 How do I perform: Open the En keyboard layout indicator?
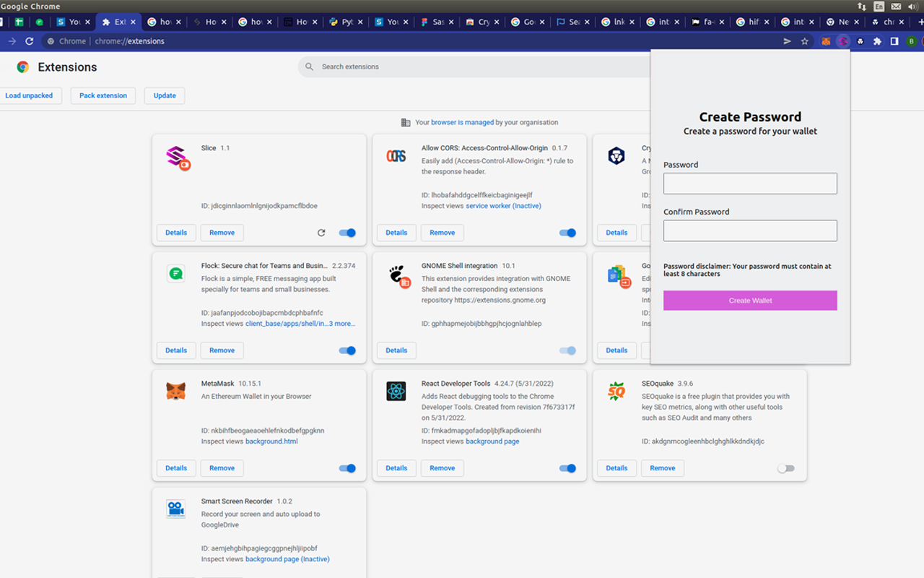[x=879, y=6]
